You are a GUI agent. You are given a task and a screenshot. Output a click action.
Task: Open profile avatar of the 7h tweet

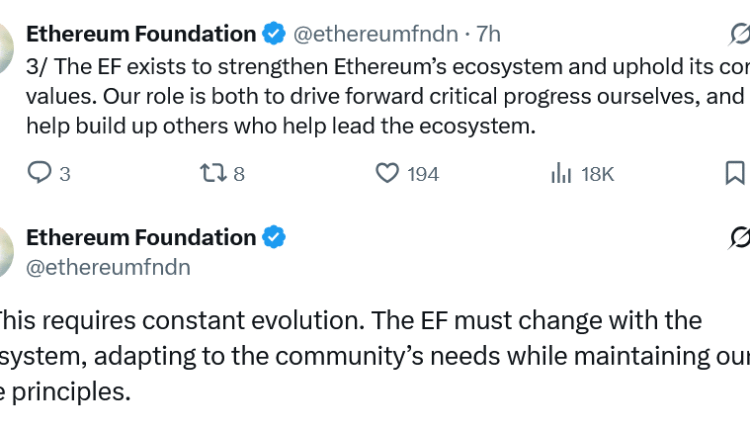pos(5,45)
